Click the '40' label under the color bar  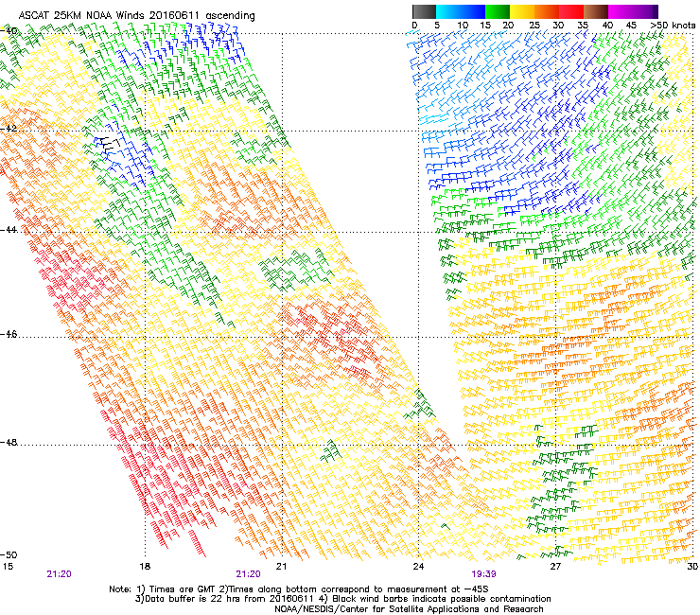(x=607, y=26)
